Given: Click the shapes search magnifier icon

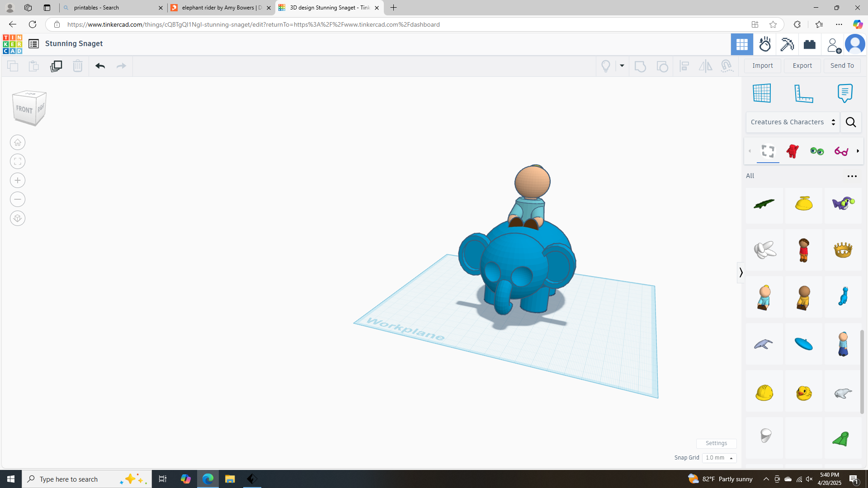Looking at the screenshot, I should 851,122.
